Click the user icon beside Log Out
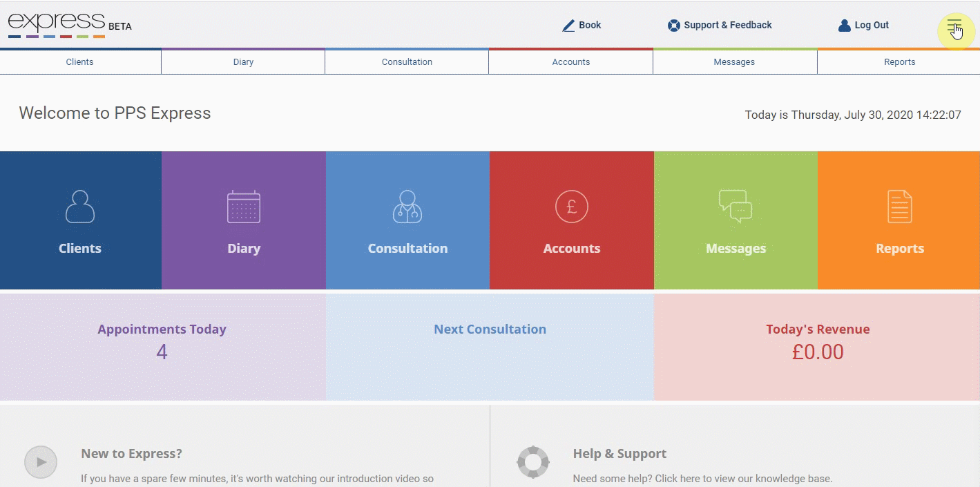The image size is (980, 487). [x=844, y=26]
